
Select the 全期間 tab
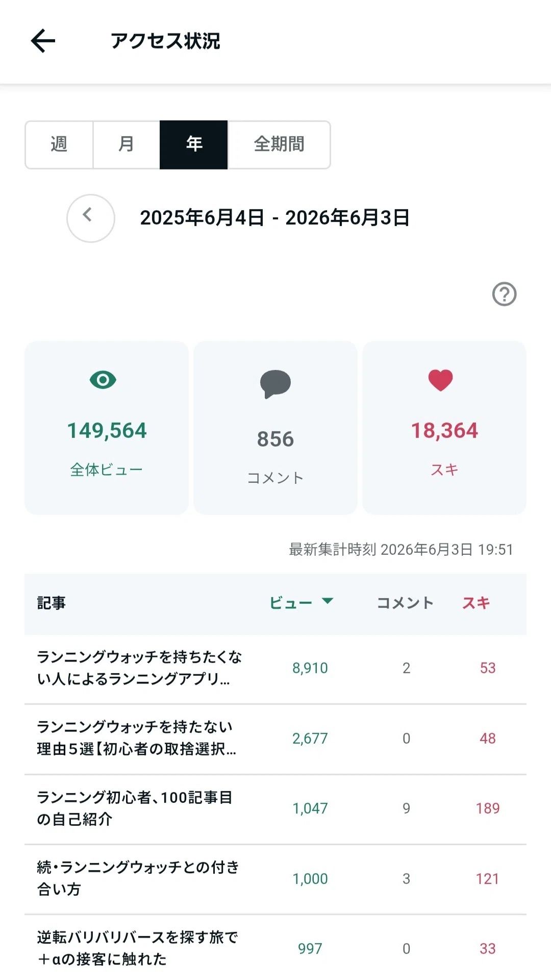pyautogui.click(x=279, y=144)
